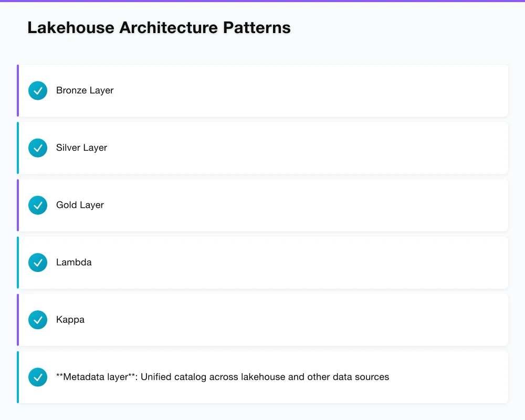Click the check icon beside Gold Layer
The height and width of the screenshot is (420, 525).
click(x=38, y=205)
